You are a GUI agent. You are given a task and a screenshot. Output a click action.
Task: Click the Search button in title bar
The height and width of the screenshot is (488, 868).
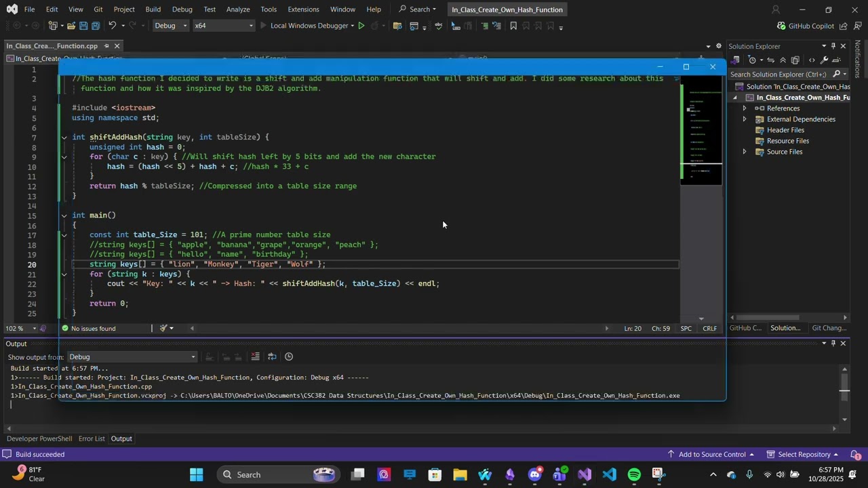pos(418,9)
